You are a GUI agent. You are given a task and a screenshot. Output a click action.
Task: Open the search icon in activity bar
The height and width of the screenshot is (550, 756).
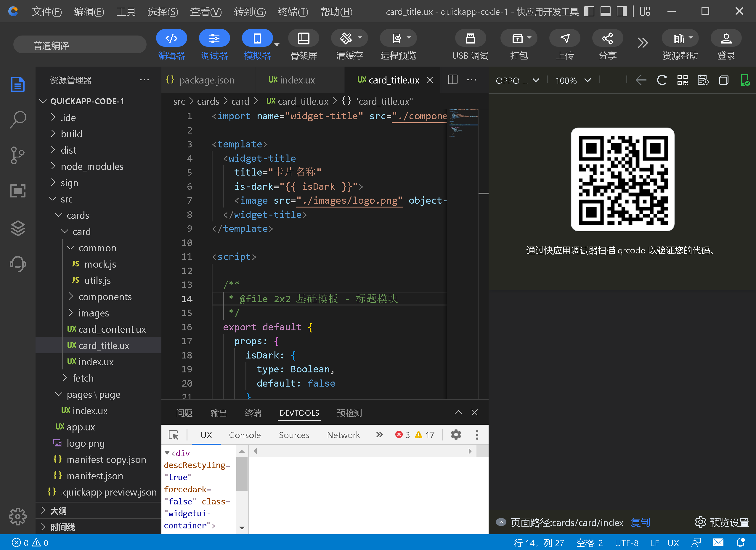[x=17, y=119]
